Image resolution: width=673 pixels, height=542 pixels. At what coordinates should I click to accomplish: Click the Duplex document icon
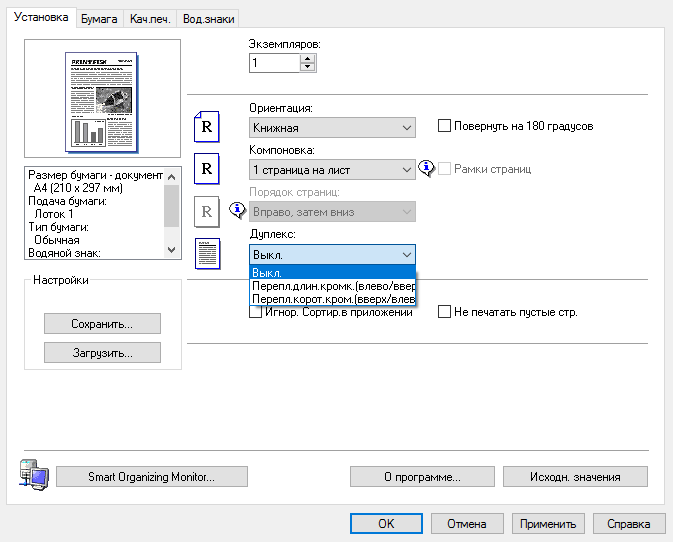205,254
